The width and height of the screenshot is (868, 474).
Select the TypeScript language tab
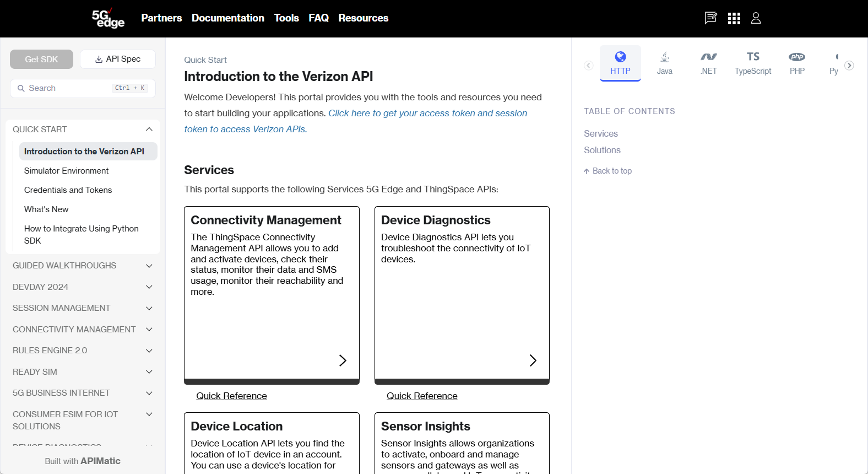[753, 63]
